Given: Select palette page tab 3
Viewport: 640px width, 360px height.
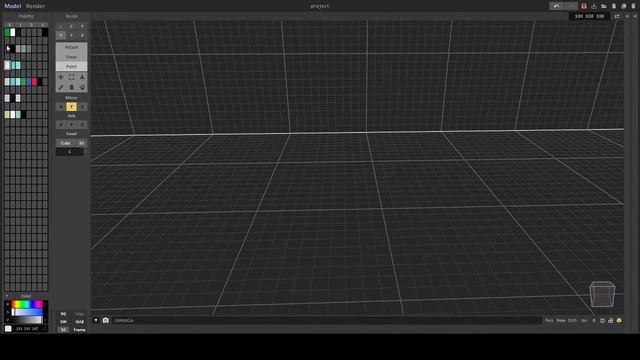Looking at the screenshot, I should pyautogui.click(x=42, y=25).
